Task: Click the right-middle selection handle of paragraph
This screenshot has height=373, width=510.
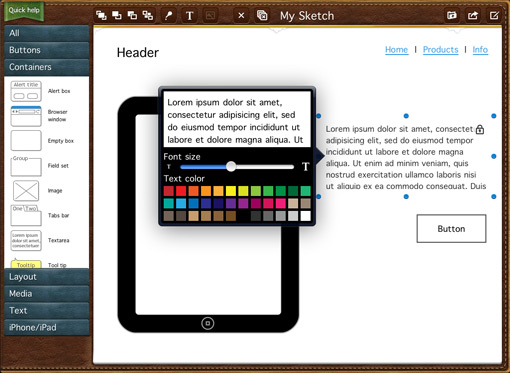Action: 494,156
